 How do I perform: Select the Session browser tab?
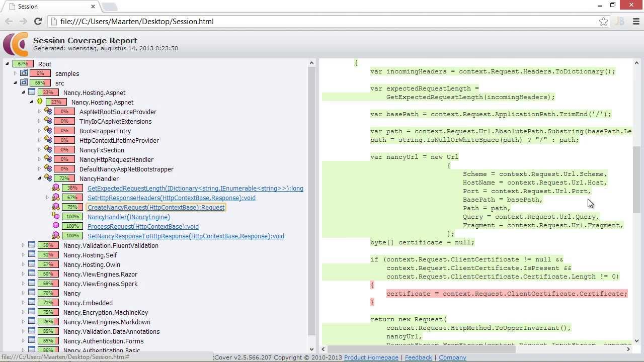[x=50, y=7]
